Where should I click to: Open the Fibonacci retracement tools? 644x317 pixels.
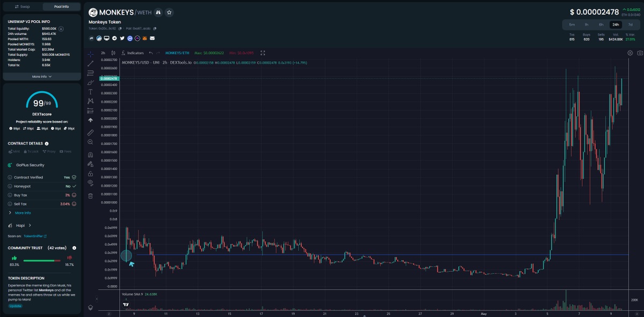point(90,72)
